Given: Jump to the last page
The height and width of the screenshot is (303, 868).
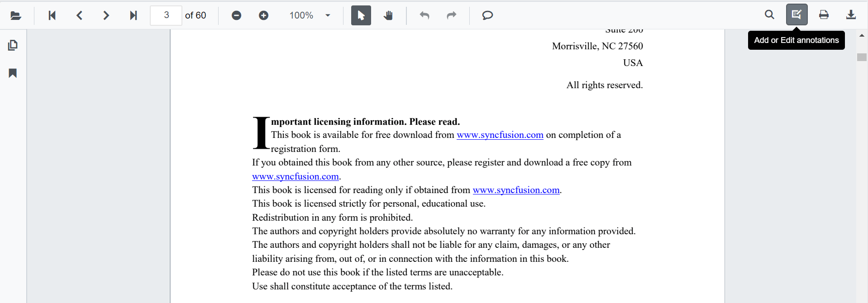Looking at the screenshot, I should (133, 15).
